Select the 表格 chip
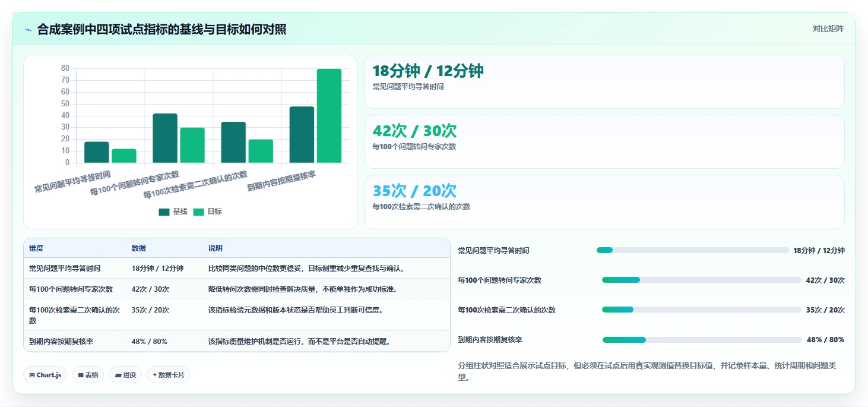The width and height of the screenshot is (868, 407). pos(88,375)
